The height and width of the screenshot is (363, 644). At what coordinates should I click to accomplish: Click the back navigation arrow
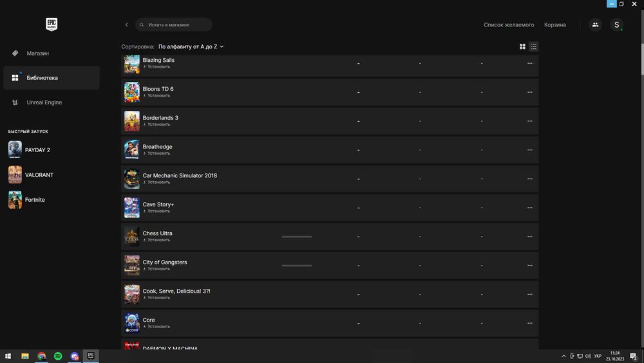(x=126, y=25)
